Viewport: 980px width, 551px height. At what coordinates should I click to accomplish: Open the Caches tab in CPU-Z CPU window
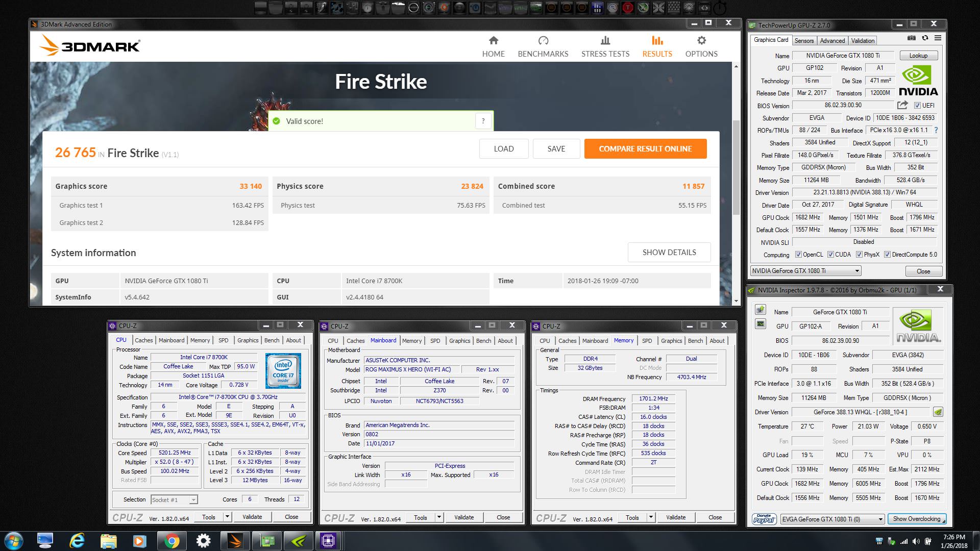pyautogui.click(x=143, y=340)
